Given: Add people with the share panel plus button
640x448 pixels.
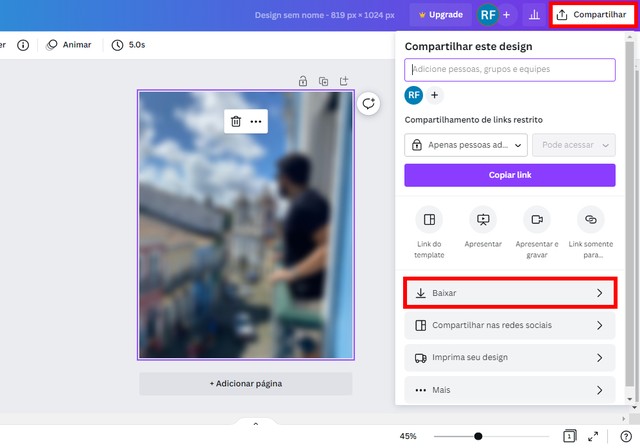Looking at the screenshot, I should [434, 95].
